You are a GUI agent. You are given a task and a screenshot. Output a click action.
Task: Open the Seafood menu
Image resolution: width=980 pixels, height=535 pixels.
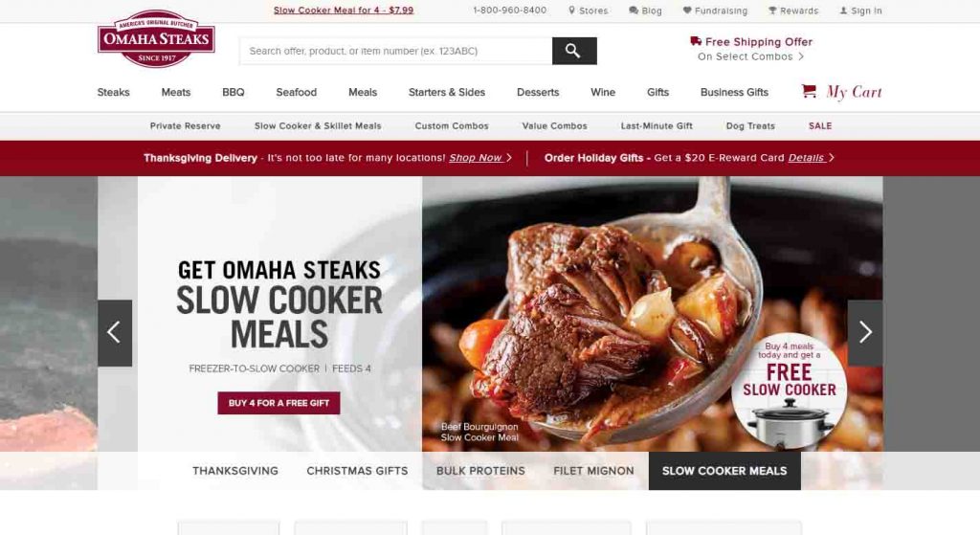coord(297,92)
